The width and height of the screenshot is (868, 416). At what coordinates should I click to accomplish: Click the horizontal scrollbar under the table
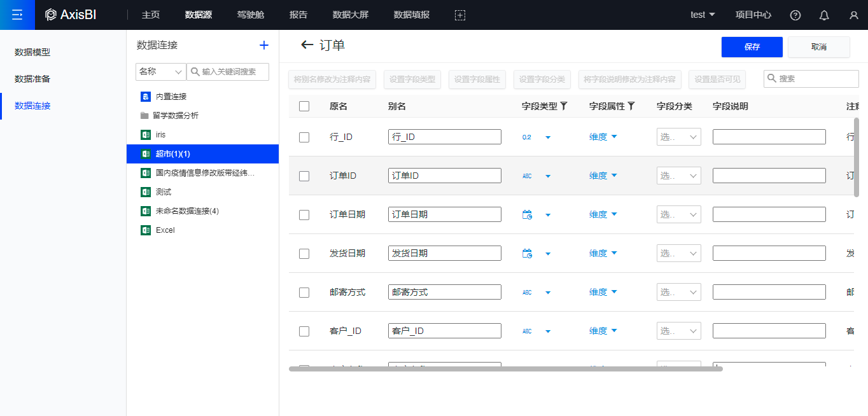[x=505, y=368]
